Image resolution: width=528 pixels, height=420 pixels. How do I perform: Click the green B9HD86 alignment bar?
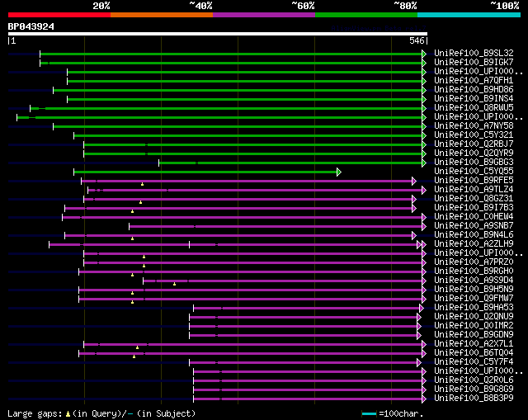tap(238, 90)
